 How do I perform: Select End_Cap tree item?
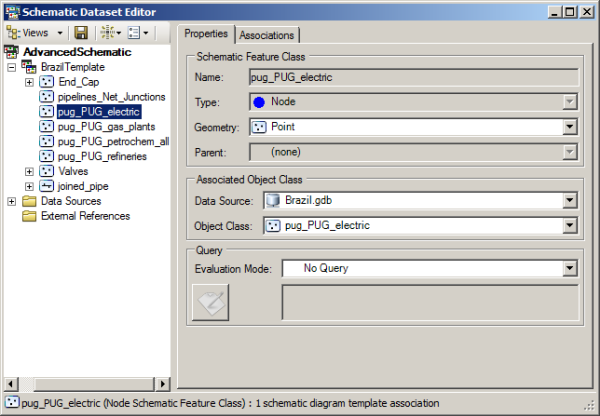(x=79, y=82)
